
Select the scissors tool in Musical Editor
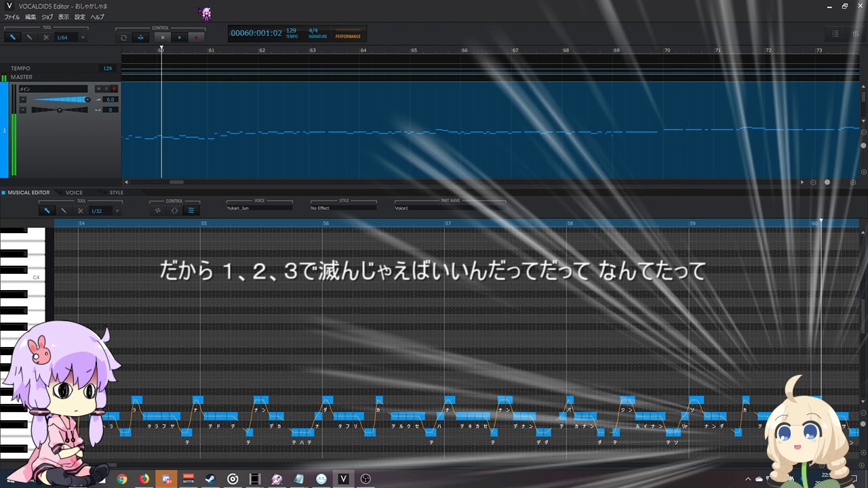(81, 211)
